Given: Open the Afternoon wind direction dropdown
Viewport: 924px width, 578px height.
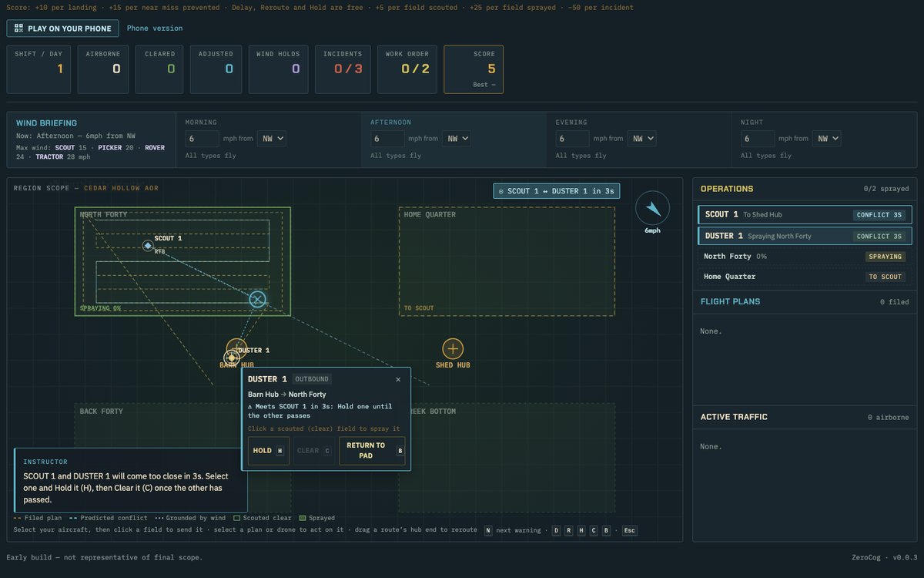Looking at the screenshot, I should point(457,139).
